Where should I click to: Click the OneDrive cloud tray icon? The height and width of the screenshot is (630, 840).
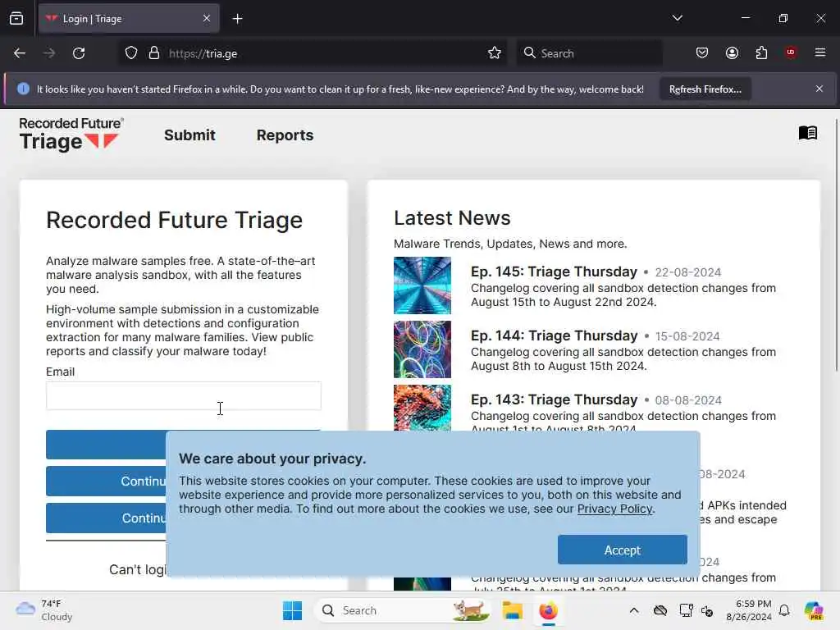tap(660, 610)
